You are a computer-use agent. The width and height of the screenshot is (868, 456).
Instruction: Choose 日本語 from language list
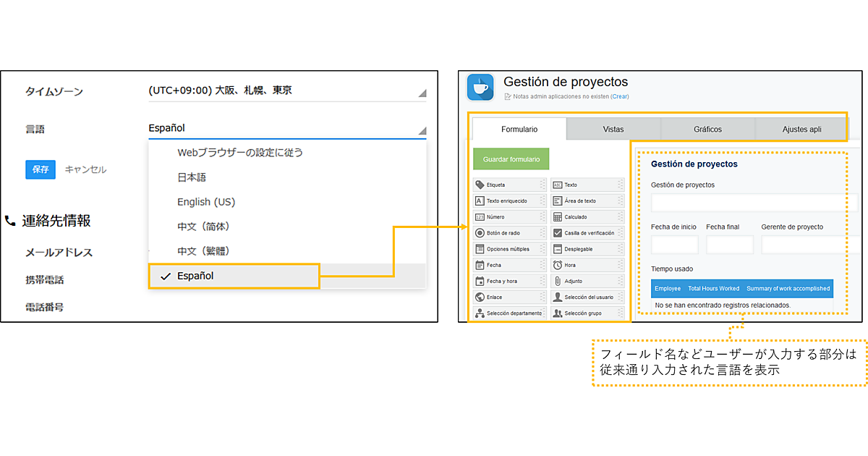click(287, 177)
